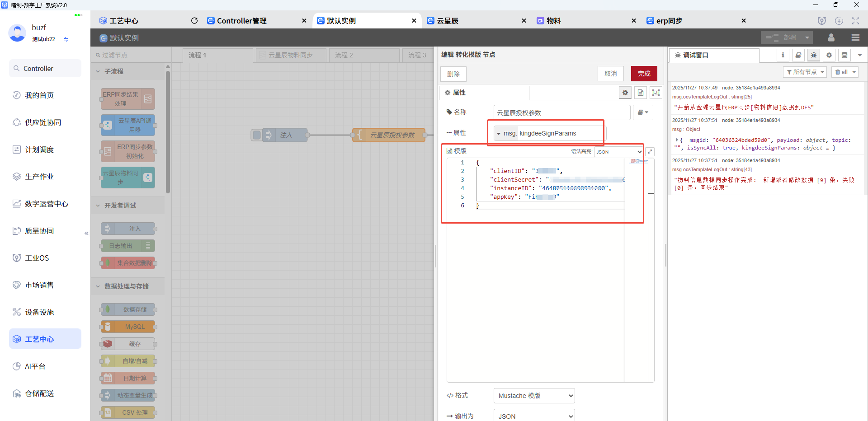Click the 完成 button to save node
This screenshot has width=868, height=421.
point(644,73)
